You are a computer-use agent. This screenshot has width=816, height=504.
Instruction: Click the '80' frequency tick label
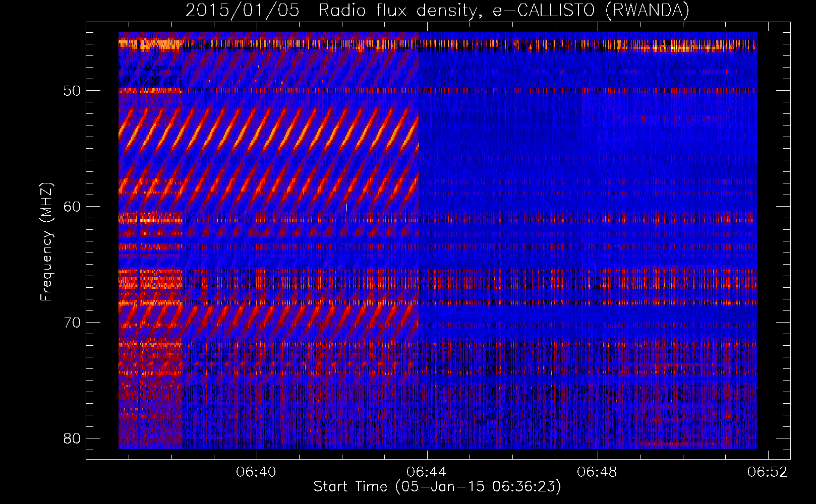(x=72, y=438)
